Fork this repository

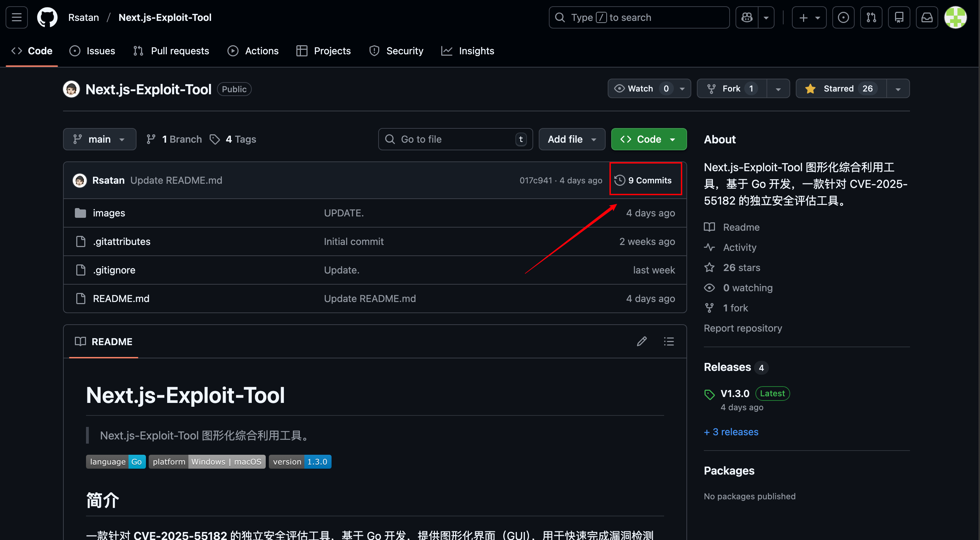point(732,88)
